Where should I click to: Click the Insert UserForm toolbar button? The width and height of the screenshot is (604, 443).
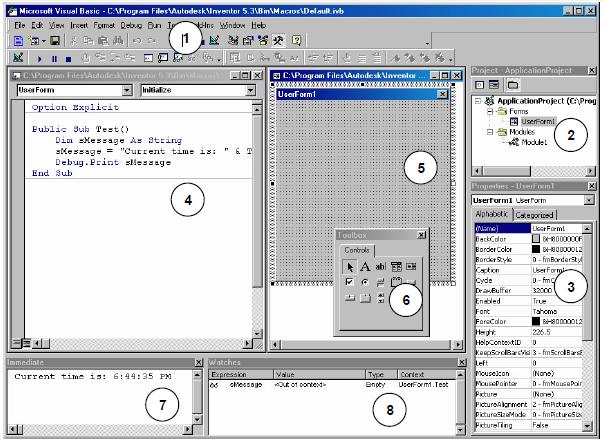coord(33,40)
